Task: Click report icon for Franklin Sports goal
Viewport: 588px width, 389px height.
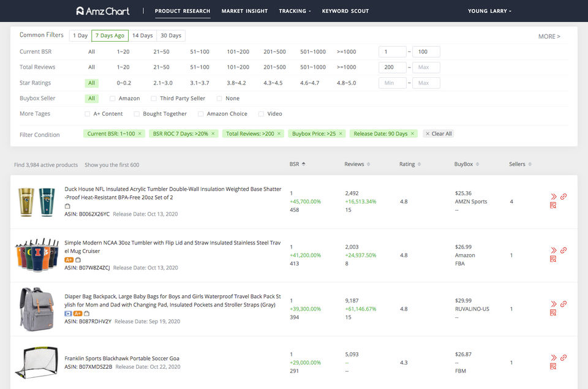Action: [553, 366]
